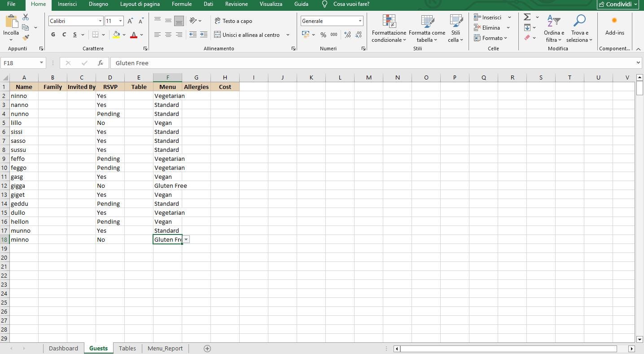Click the Incolla (Paste) icon

point(10,23)
